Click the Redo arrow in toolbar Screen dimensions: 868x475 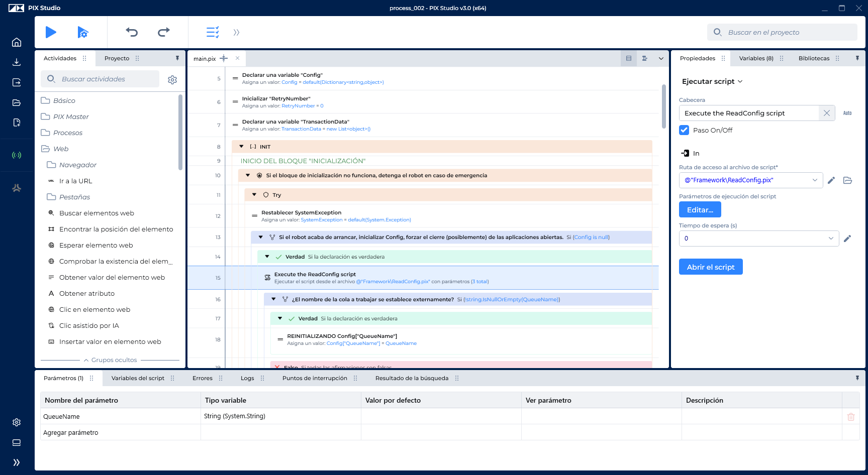[164, 32]
